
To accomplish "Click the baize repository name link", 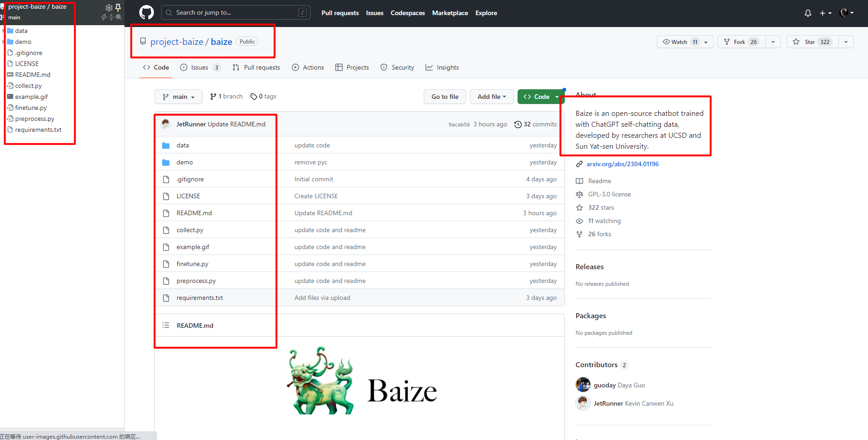I will [221, 42].
